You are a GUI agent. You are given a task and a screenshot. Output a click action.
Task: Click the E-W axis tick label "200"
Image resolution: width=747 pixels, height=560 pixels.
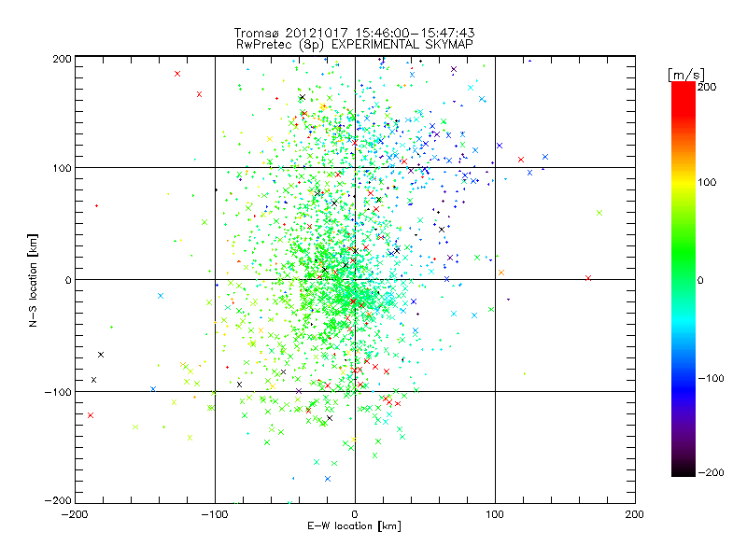pyautogui.click(x=635, y=514)
